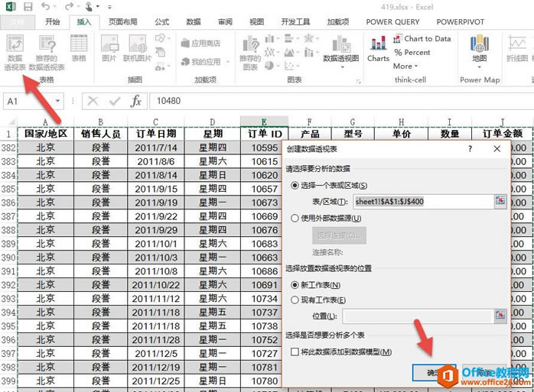Click the think-cell Charts icon

click(x=378, y=47)
